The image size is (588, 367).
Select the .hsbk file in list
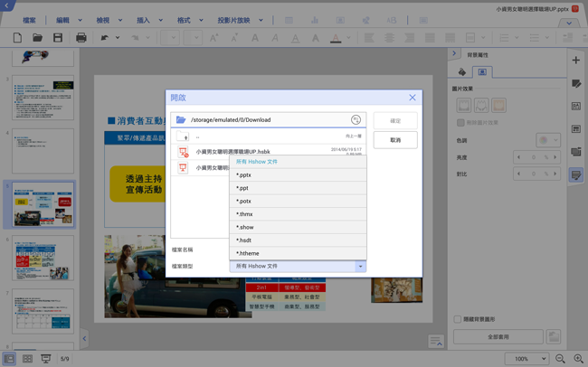(x=268, y=152)
